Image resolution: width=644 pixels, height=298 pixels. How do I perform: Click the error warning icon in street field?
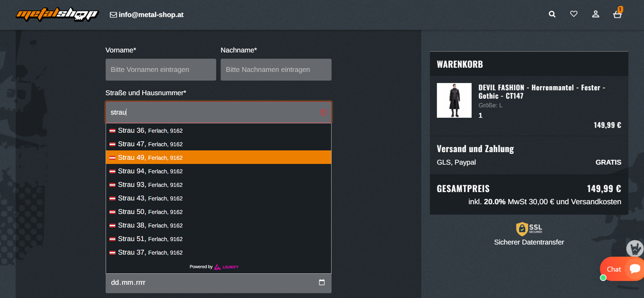[x=323, y=113]
